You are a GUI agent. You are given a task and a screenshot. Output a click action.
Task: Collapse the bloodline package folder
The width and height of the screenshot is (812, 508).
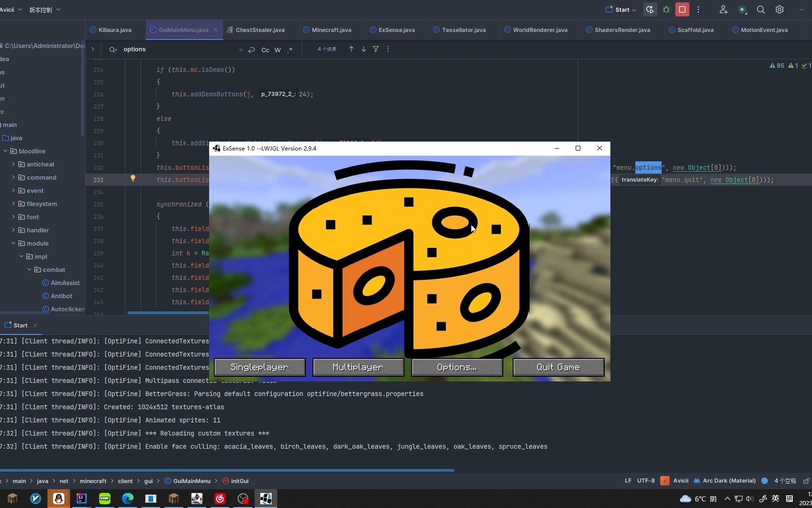point(5,151)
